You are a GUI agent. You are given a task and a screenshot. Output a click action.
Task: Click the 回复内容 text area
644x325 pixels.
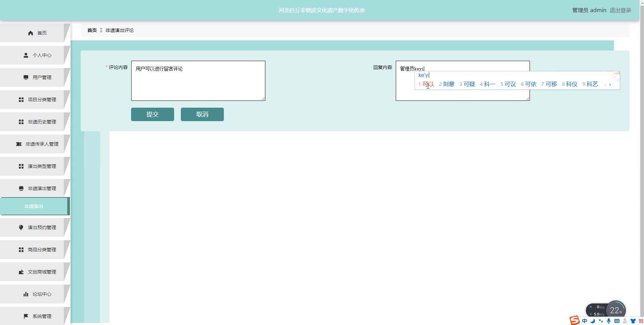click(x=463, y=81)
